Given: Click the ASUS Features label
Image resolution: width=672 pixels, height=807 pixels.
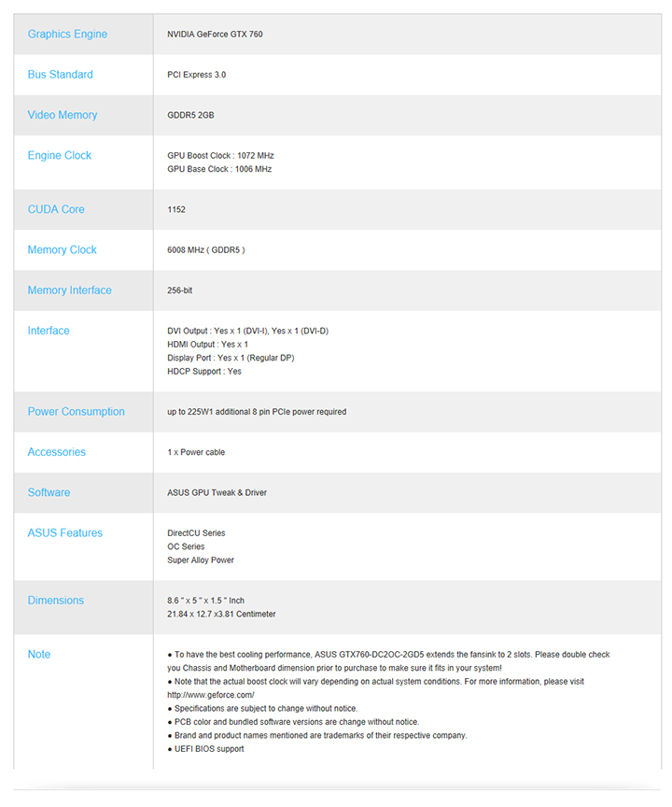Looking at the screenshot, I should pos(65,533).
